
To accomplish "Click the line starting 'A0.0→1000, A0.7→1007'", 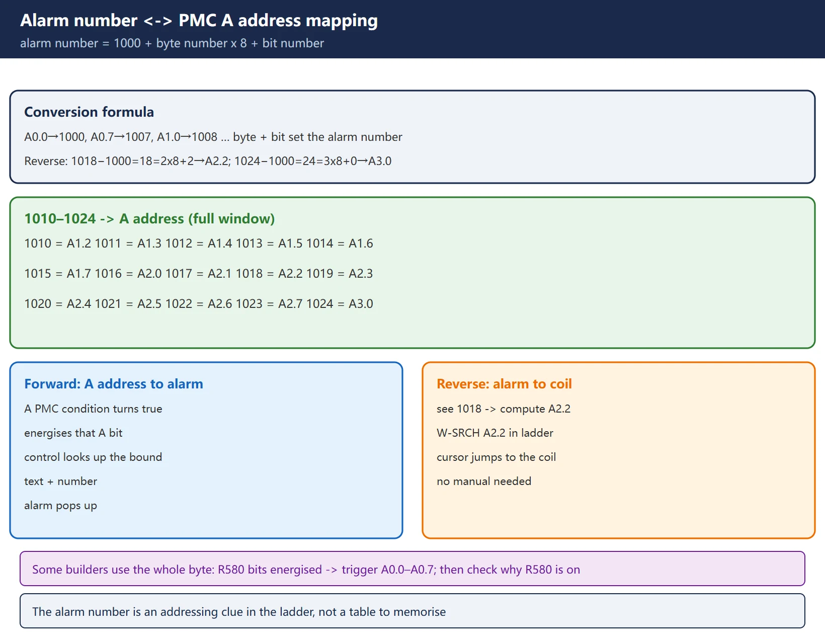I will click(213, 137).
